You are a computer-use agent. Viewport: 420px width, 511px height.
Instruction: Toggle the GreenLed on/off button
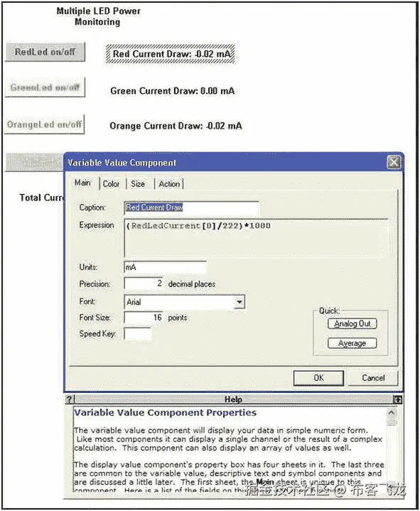45,87
